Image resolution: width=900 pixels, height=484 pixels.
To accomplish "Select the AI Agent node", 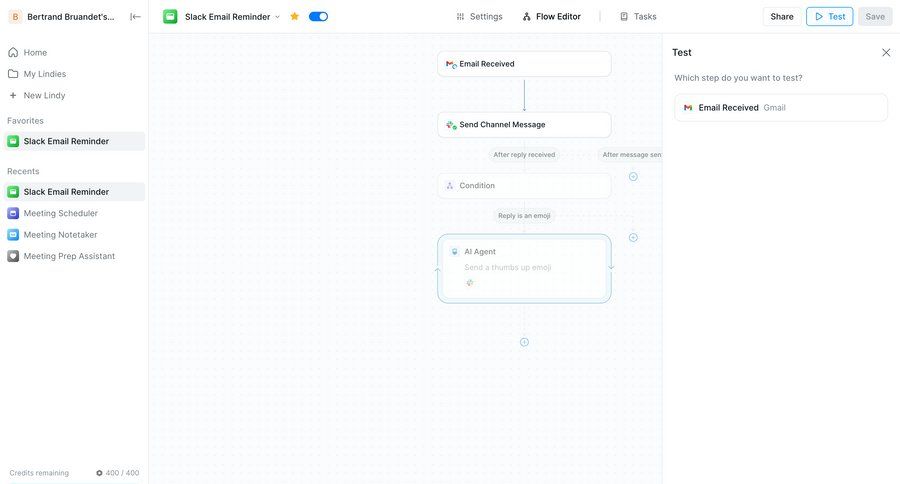I will pyautogui.click(x=524, y=268).
